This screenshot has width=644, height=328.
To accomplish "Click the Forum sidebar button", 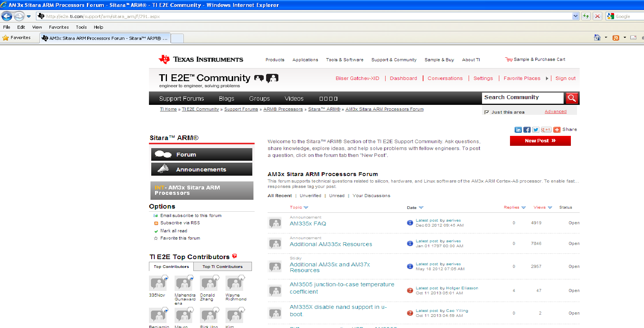I will (202, 154).
